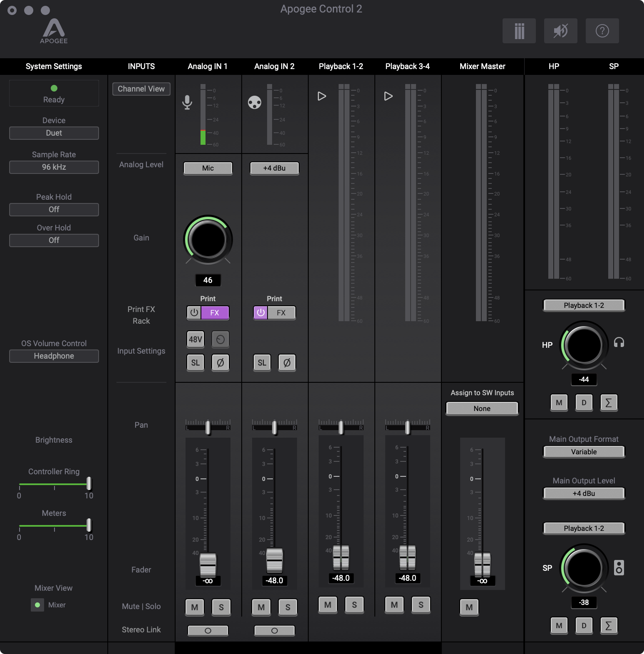Click the Analog IN 1 pan slider
The image size is (644, 654).
point(208,427)
